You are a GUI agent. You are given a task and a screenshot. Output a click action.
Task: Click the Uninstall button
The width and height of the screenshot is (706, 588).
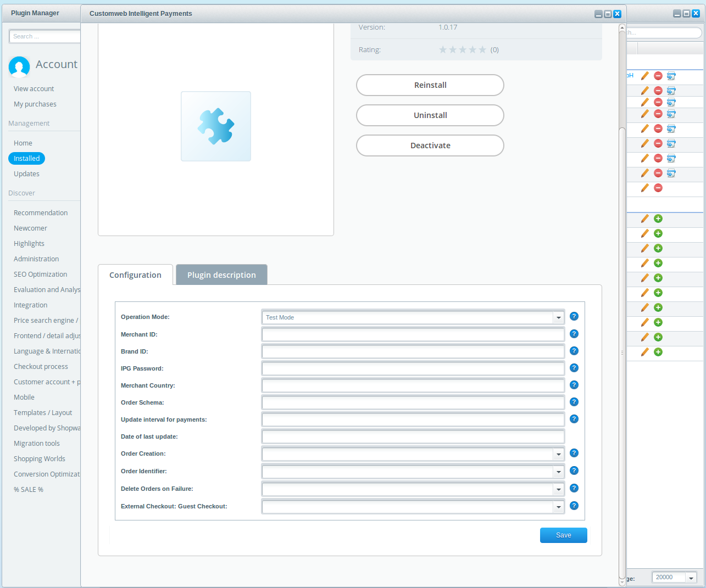[430, 115]
